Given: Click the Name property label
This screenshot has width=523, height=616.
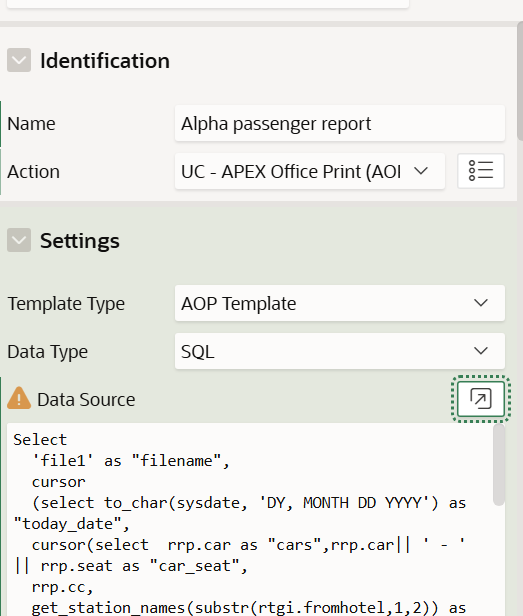Looking at the screenshot, I should (x=31, y=124).
